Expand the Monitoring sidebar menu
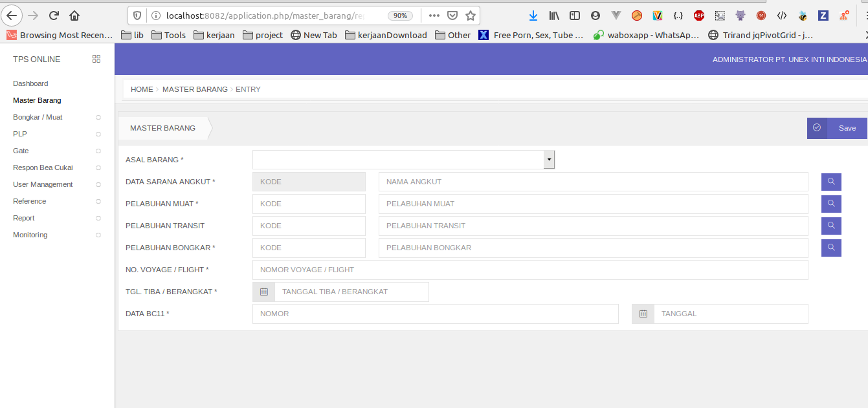This screenshot has width=868, height=408. 98,235
